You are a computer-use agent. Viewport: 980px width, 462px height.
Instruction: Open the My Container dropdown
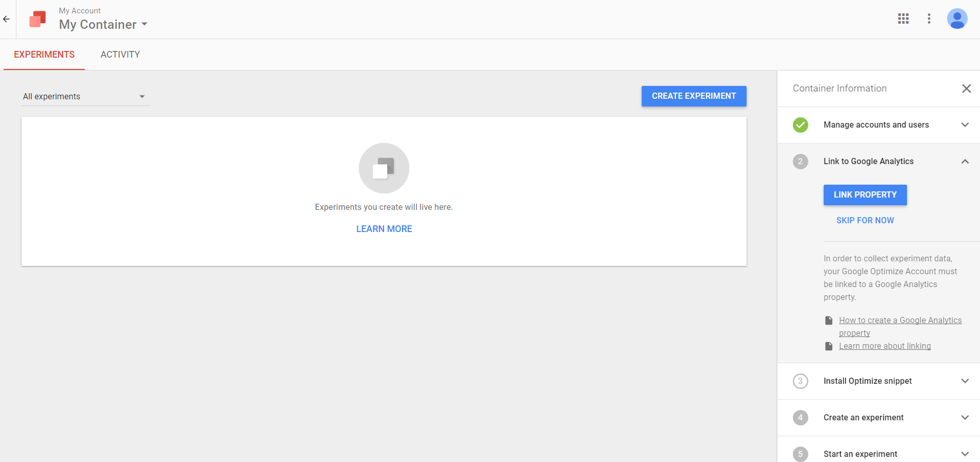coord(103,25)
